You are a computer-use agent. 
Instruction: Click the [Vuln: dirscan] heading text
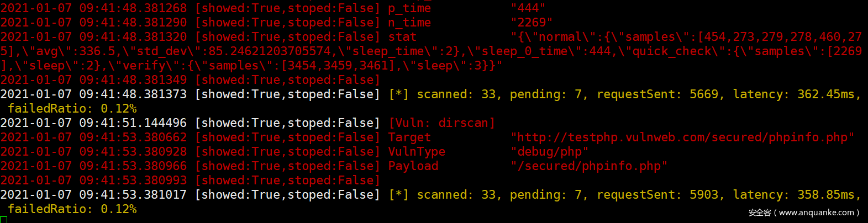click(x=442, y=123)
